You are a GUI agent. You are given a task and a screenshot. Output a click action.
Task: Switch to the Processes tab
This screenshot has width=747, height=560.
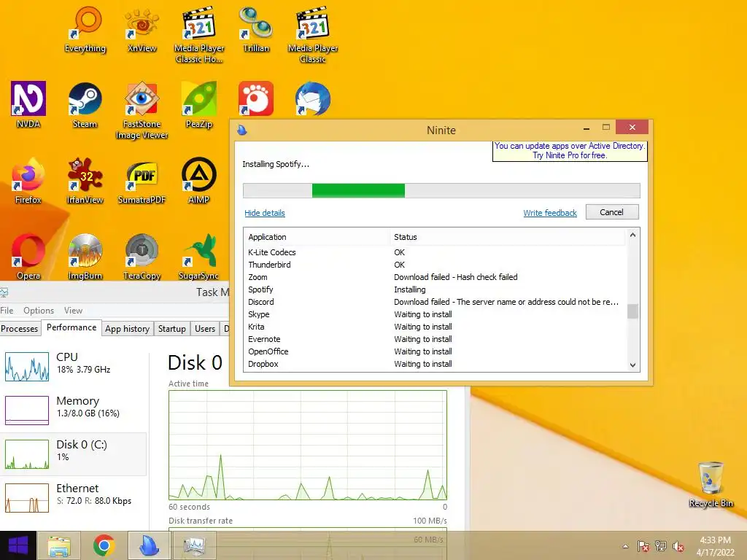click(x=20, y=329)
